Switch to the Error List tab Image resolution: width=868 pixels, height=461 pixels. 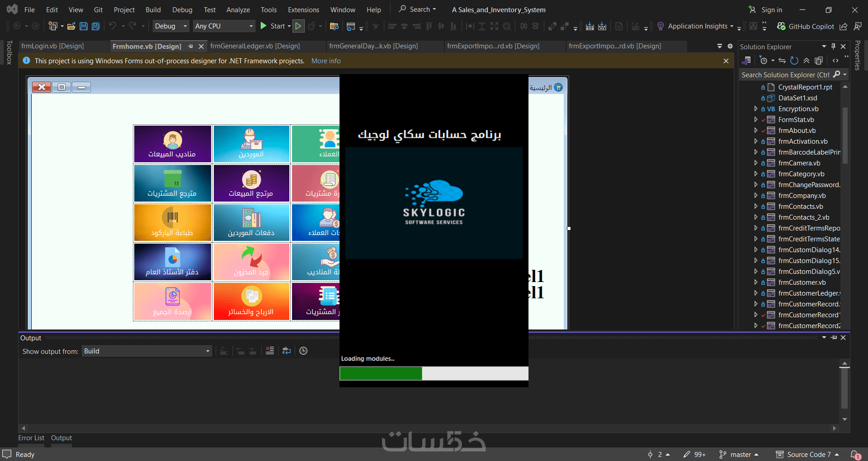31,438
